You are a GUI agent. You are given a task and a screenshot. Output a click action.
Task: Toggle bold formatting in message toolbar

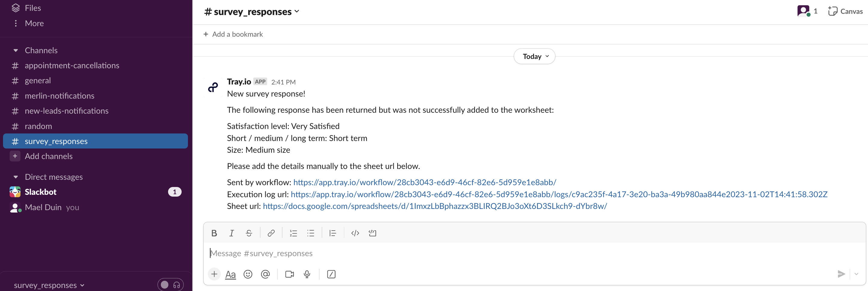coord(214,233)
